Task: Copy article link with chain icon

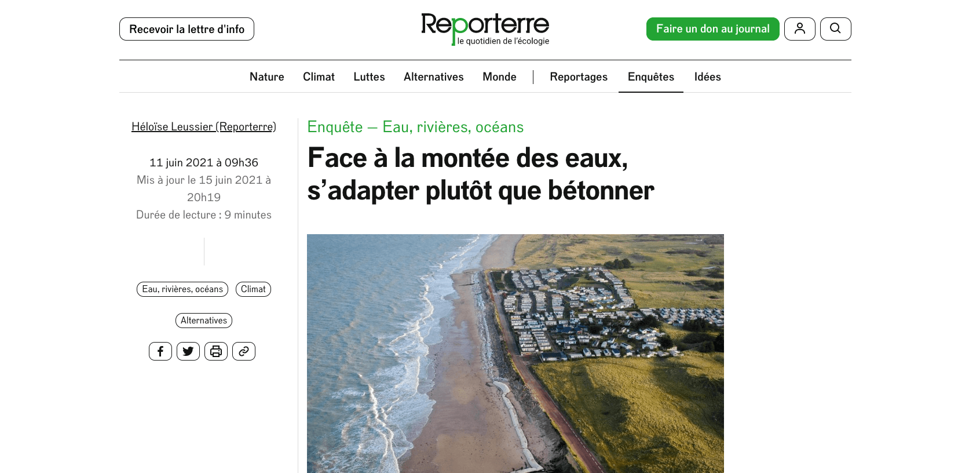Action: coord(244,351)
